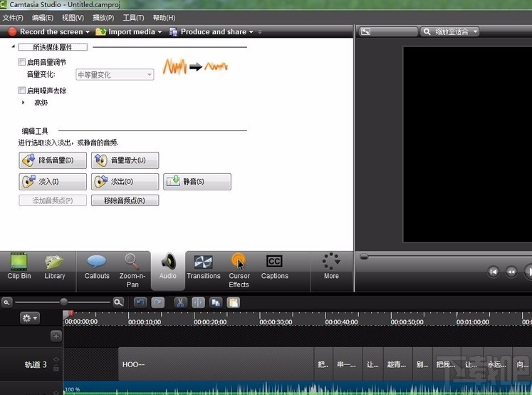Jump to previous clip in preview

tap(494, 272)
